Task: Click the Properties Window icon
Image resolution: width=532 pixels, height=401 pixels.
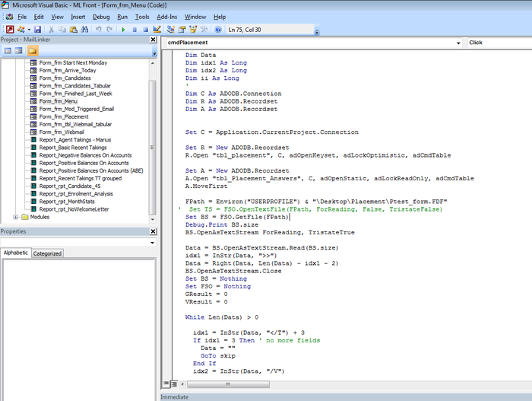Action: point(182,30)
